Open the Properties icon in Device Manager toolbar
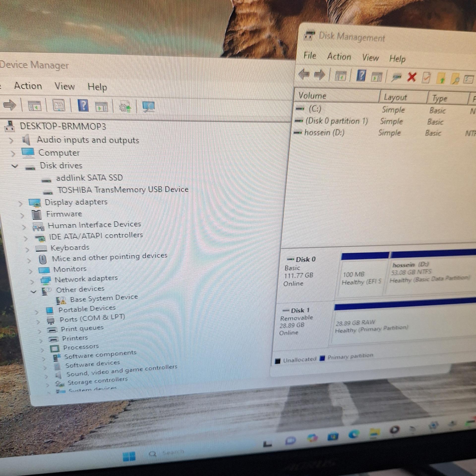The height and width of the screenshot is (476, 476). tap(59, 106)
